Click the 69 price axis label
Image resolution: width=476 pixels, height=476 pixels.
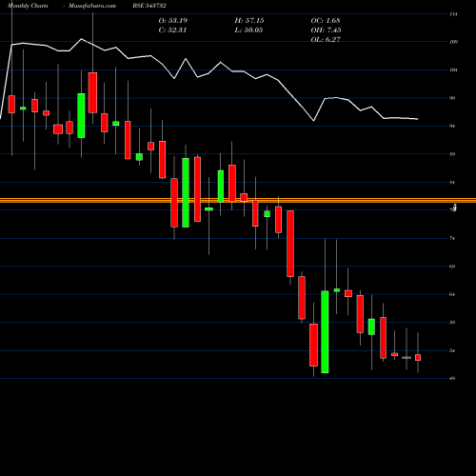coord(453,267)
